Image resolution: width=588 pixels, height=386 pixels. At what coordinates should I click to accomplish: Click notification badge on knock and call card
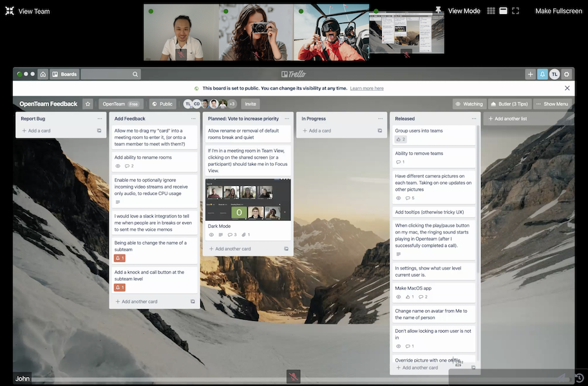tap(120, 288)
